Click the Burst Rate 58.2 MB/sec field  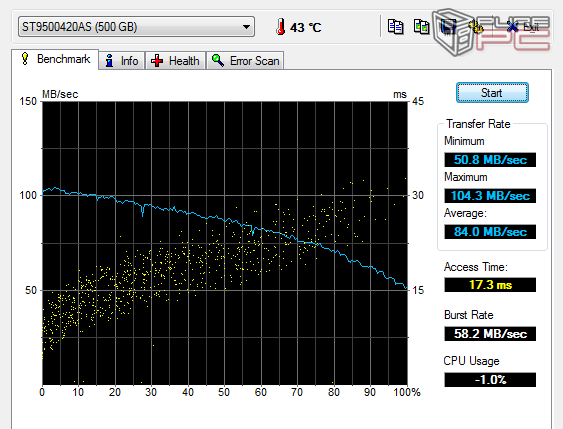[x=490, y=334]
